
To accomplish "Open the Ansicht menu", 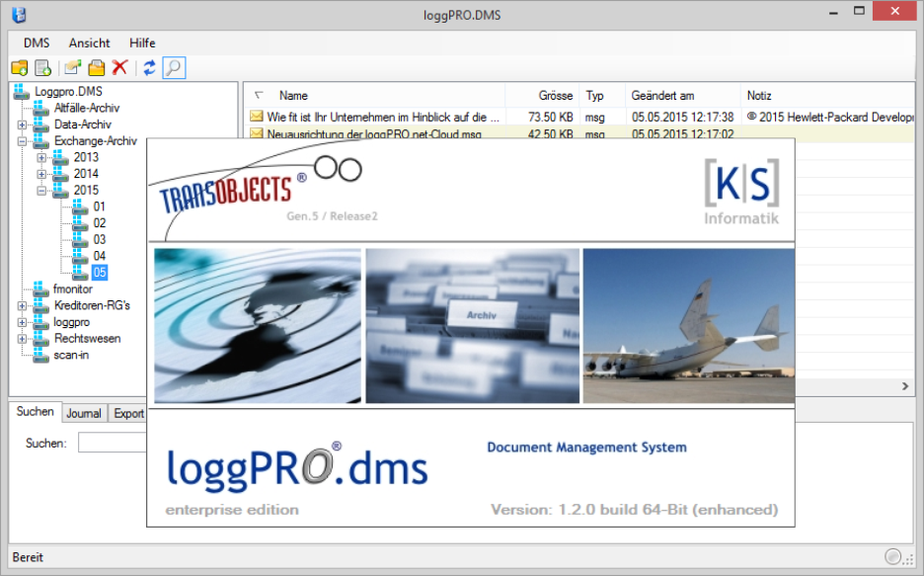I will pyautogui.click(x=89, y=43).
